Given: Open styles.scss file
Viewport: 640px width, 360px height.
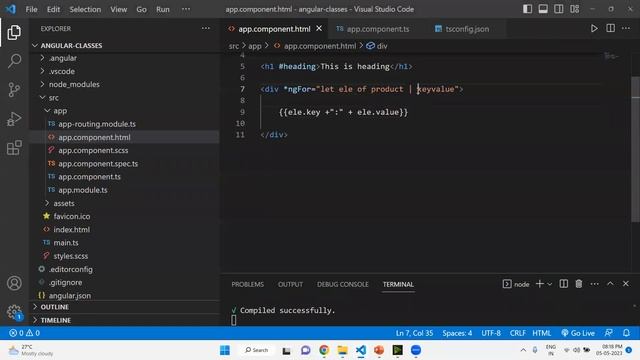Looking at the screenshot, I should point(71,256).
